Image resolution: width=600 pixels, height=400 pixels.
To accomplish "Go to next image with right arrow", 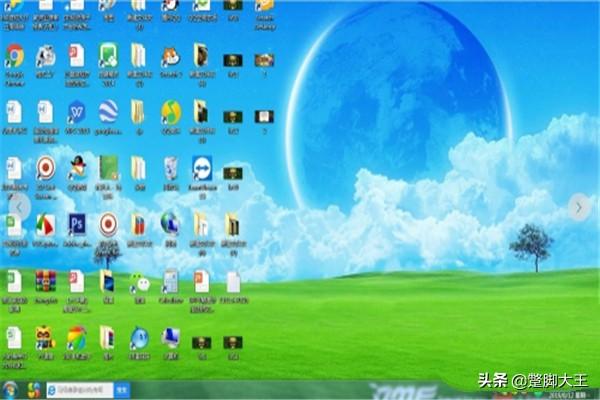I will [x=579, y=207].
